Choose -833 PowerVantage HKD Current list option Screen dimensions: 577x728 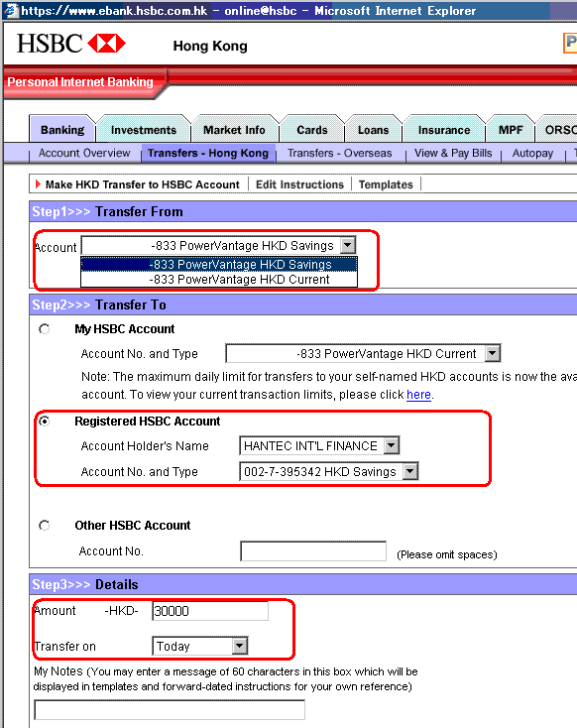pyautogui.click(x=219, y=280)
